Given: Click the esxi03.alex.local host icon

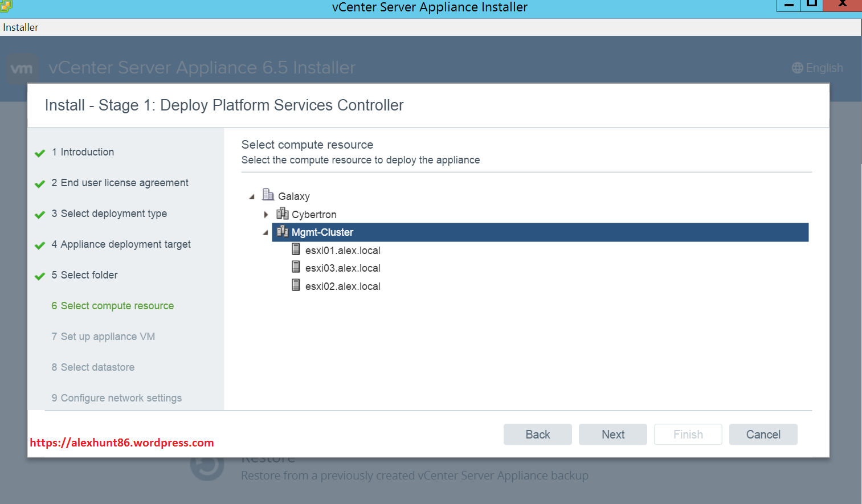Looking at the screenshot, I should tap(296, 267).
